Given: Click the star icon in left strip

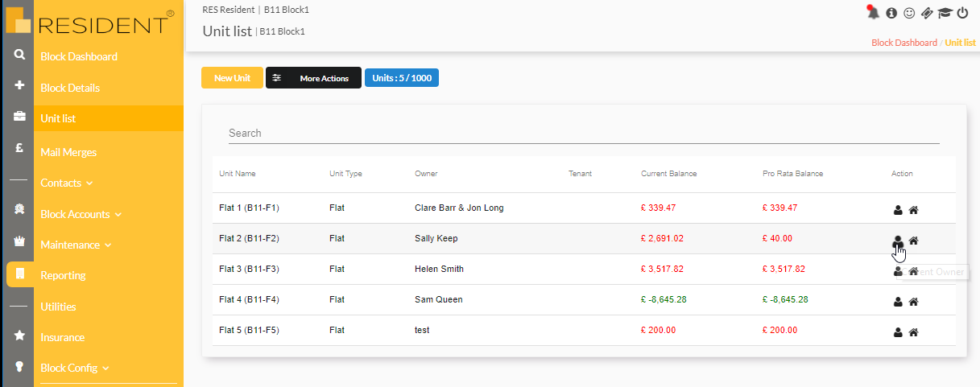Looking at the screenshot, I should click(19, 336).
